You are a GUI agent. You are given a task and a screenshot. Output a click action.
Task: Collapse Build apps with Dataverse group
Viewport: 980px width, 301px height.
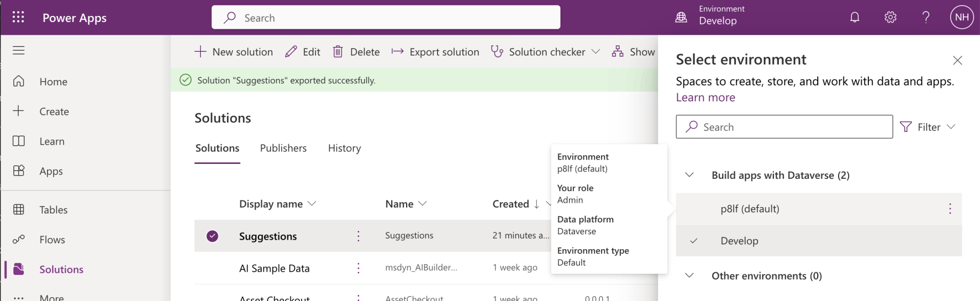point(690,175)
